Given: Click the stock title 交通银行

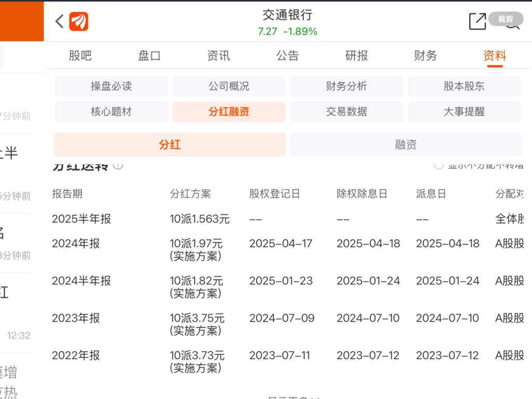Looking at the screenshot, I should pos(287,15).
